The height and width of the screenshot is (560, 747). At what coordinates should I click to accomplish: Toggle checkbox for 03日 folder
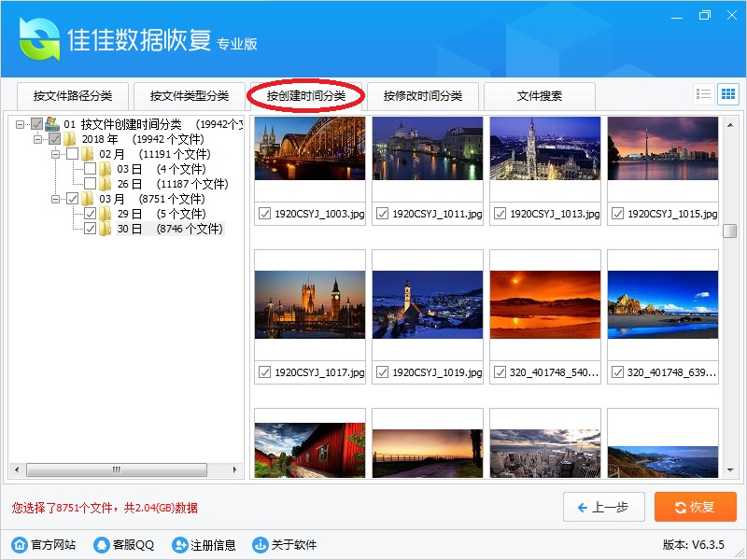[91, 169]
